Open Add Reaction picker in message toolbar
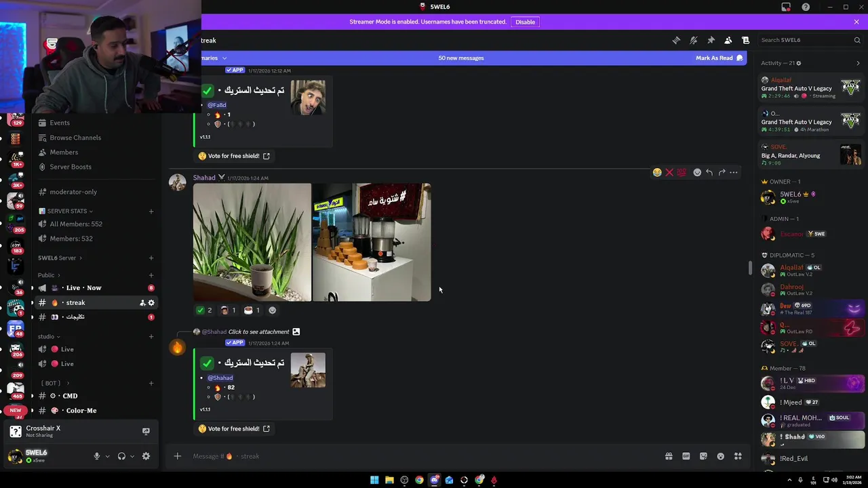The height and width of the screenshot is (488, 868). (697, 172)
